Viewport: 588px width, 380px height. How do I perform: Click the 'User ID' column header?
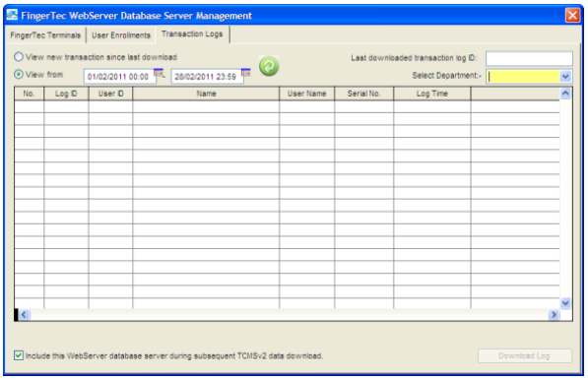pos(110,94)
